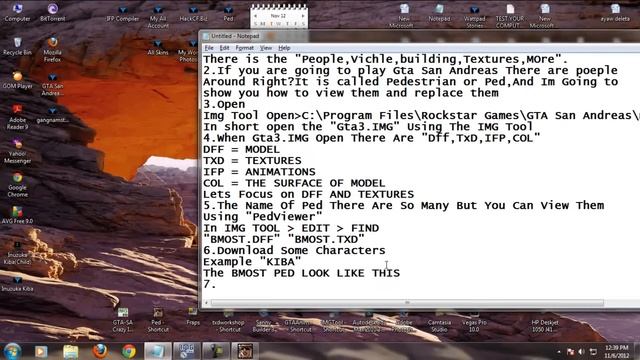Open the Edit menu in Notepad
Screen dimensions: 640x360
tap(224, 48)
